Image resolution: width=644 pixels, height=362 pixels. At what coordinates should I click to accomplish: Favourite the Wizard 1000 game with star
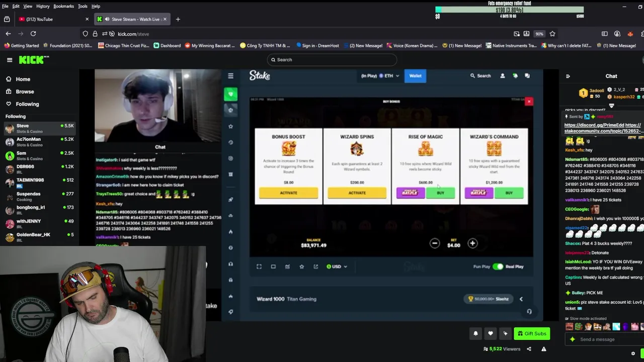pos(301,266)
